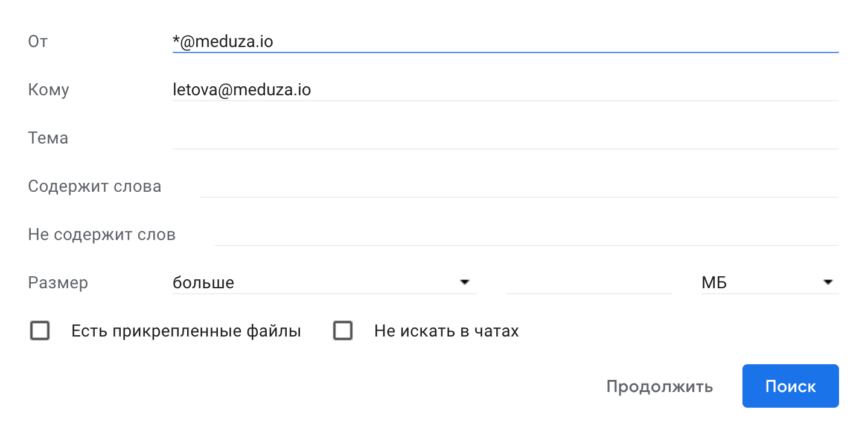Click the size value input field
Image resolution: width=868 pixels, height=433 pixels.
589,282
